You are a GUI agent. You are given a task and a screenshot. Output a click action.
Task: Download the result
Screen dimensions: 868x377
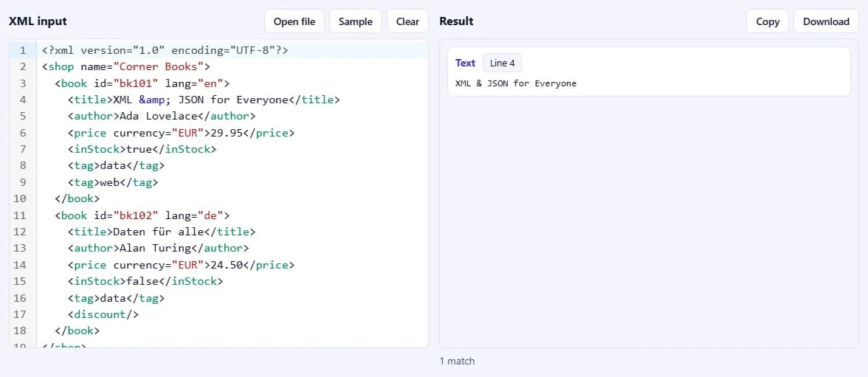click(x=826, y=21)
